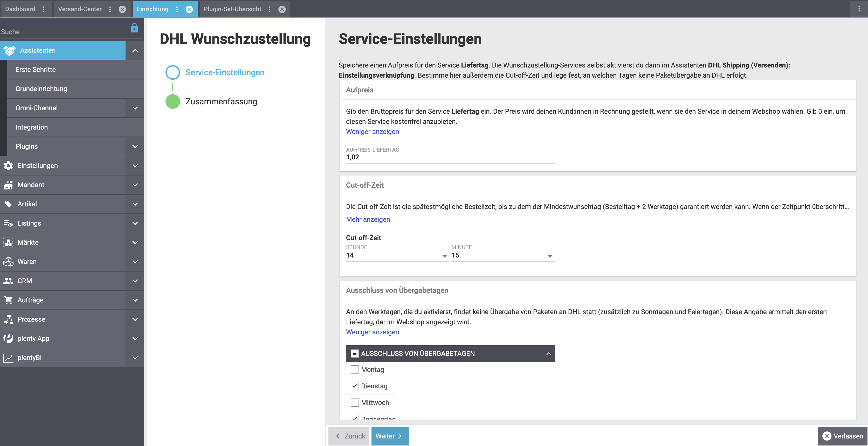The height and width of the screenshot is (446, 868).
Task: Click the Prozesse workflow icon
Action: click(8, 319)
